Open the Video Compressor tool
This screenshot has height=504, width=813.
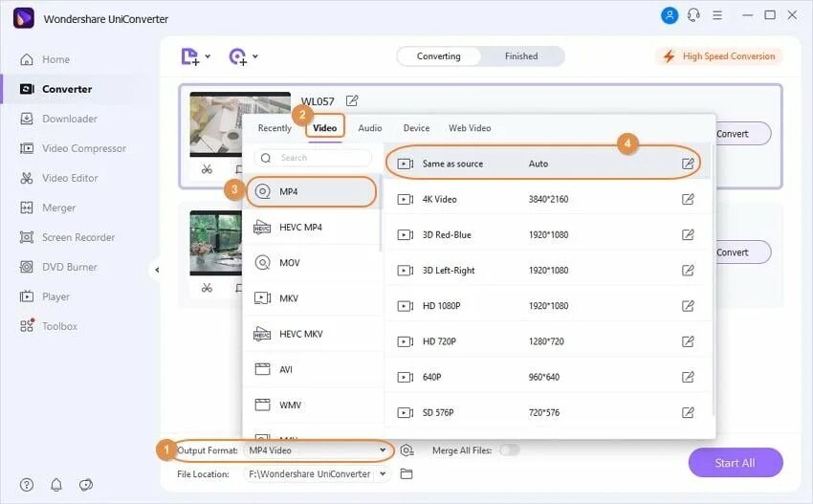73,148
